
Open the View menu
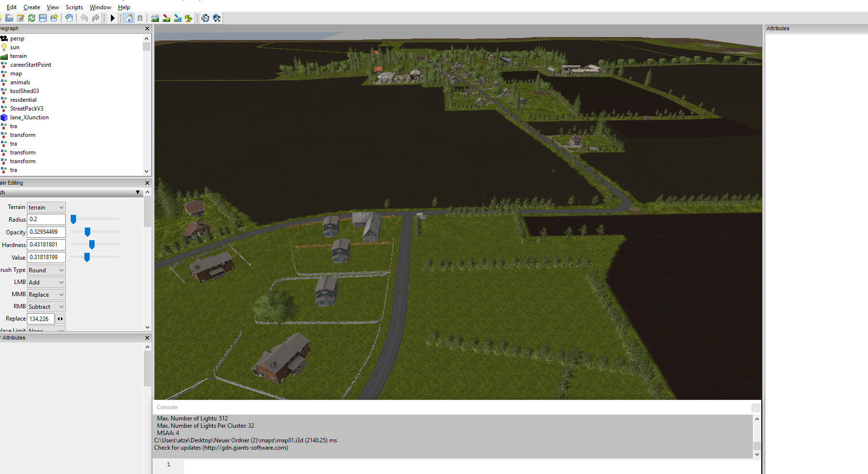tap(53, 7)
